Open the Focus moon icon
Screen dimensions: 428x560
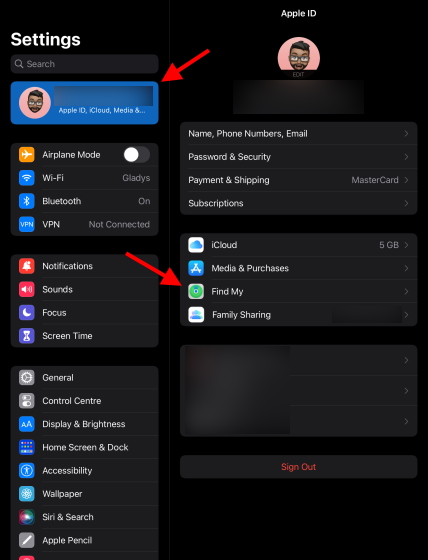(x=27, y=312)
